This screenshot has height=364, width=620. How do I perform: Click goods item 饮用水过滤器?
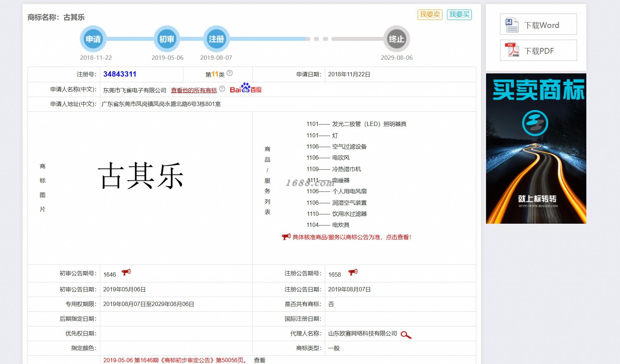click(x=349, y=214)
